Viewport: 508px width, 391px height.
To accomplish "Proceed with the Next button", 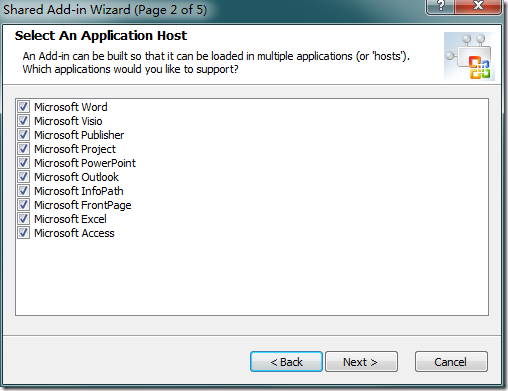I will pos(361,362).
